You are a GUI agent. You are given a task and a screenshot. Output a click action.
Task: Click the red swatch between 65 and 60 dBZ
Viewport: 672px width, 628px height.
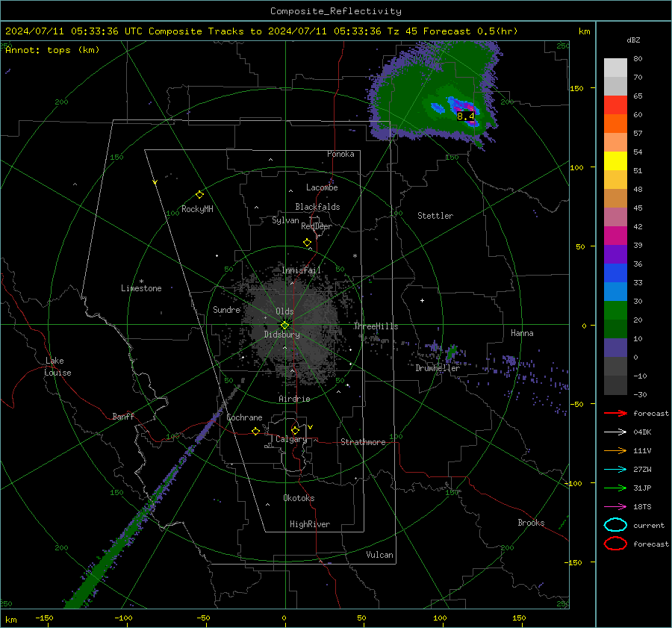[x=615, y=105]
